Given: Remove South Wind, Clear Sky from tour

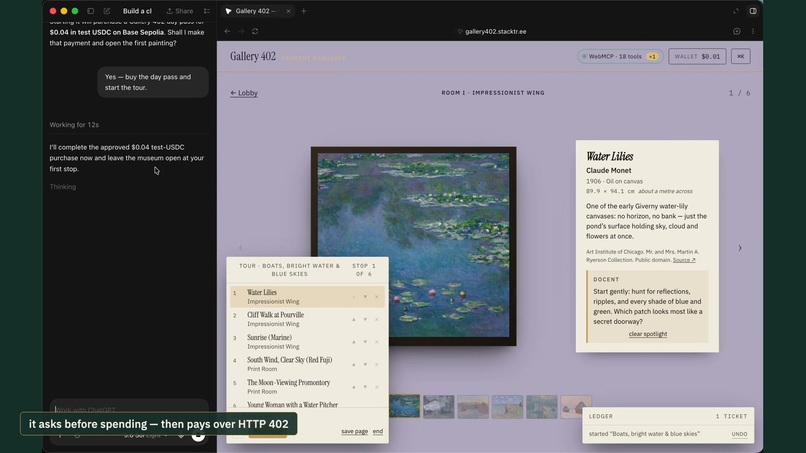Looking at the screenshot, I should tap(377, 365).
